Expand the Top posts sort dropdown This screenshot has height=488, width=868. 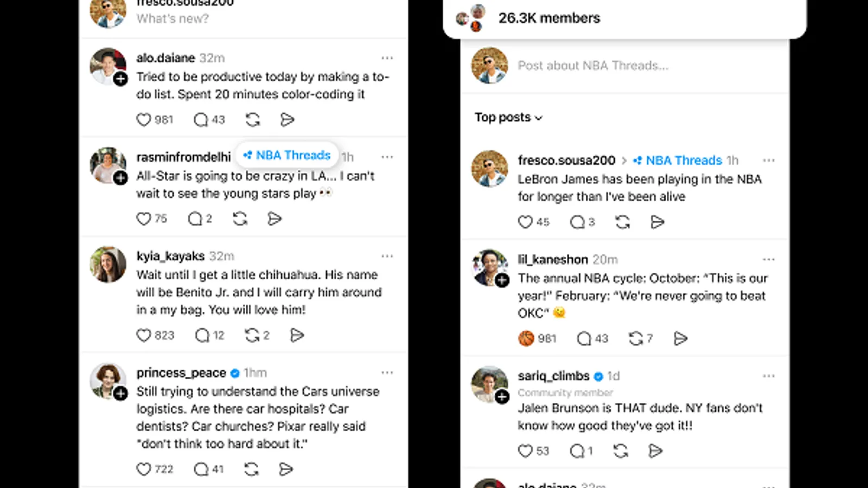pos(508,117)
